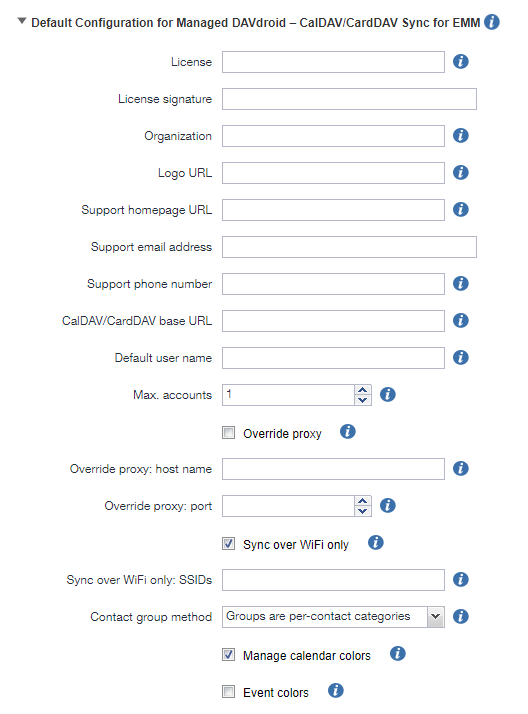
Task: Show info for Manage calendar colors
Action: pyautogui.click(x=397, y=654)
